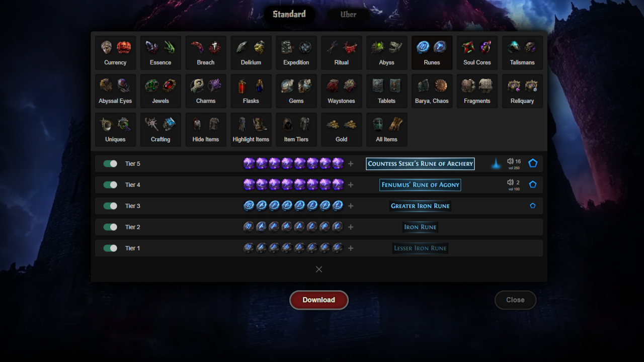Toggle the Tier 1 switch

(110, 248)
